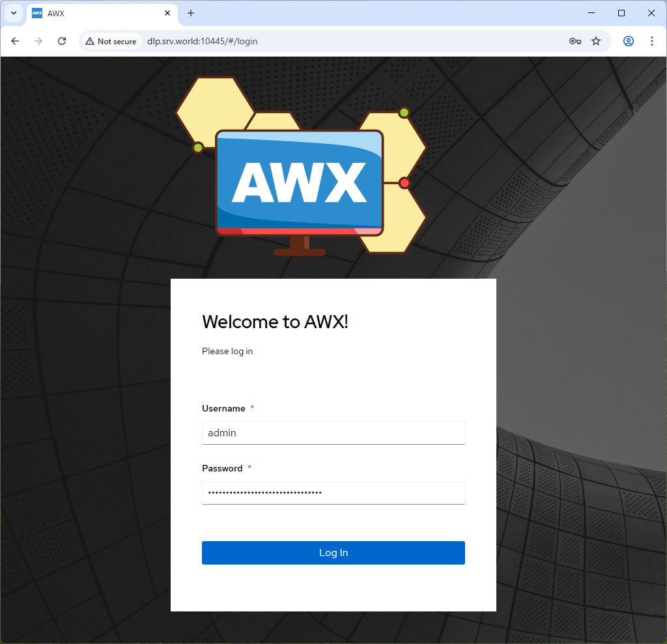Open the Chrome three-dot menu
Image resolution: width=667 pixels, height=644 pixels.
pyautogui.click(x=652, y=41)
